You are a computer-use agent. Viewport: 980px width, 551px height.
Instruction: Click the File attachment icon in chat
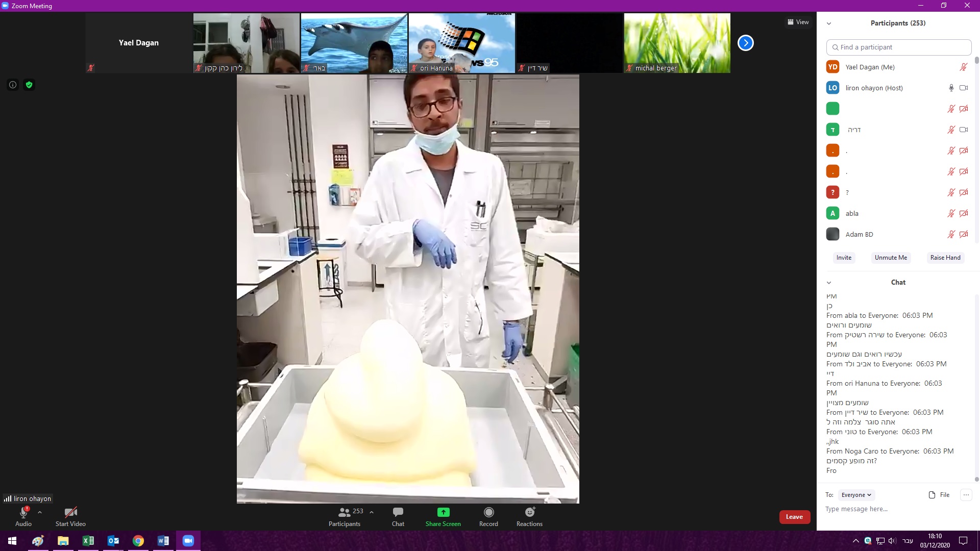click(932, 495)
